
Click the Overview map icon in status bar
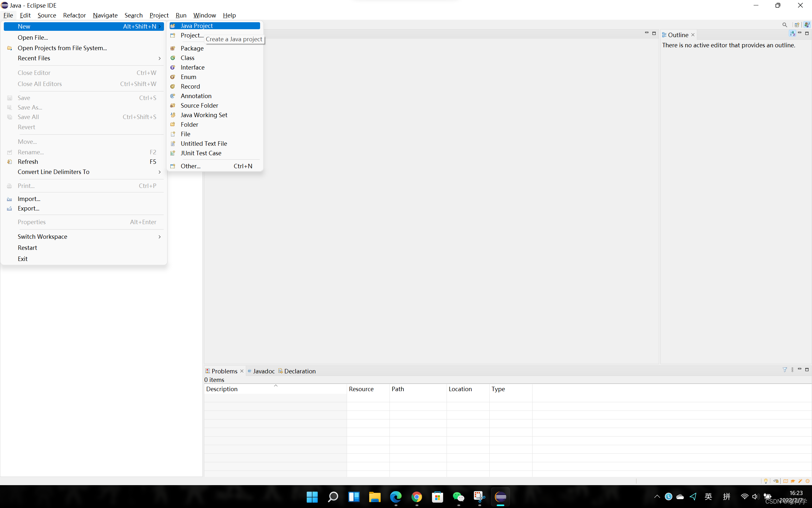tap(785, 481)
